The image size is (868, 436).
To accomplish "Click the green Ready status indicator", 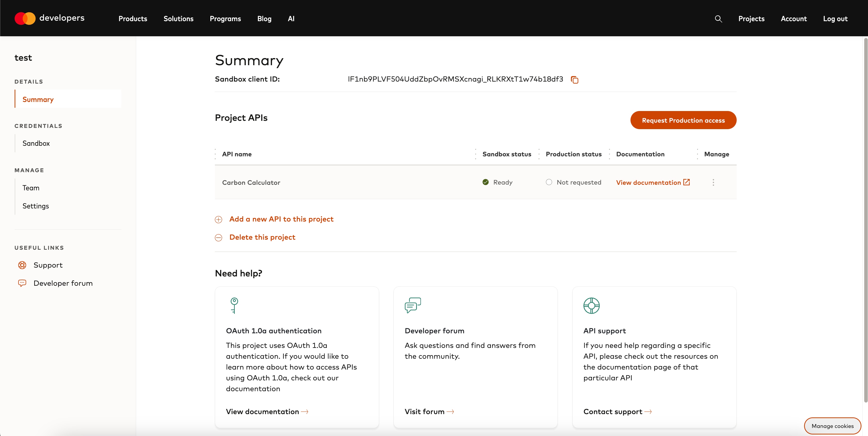I will click(486, 182).
